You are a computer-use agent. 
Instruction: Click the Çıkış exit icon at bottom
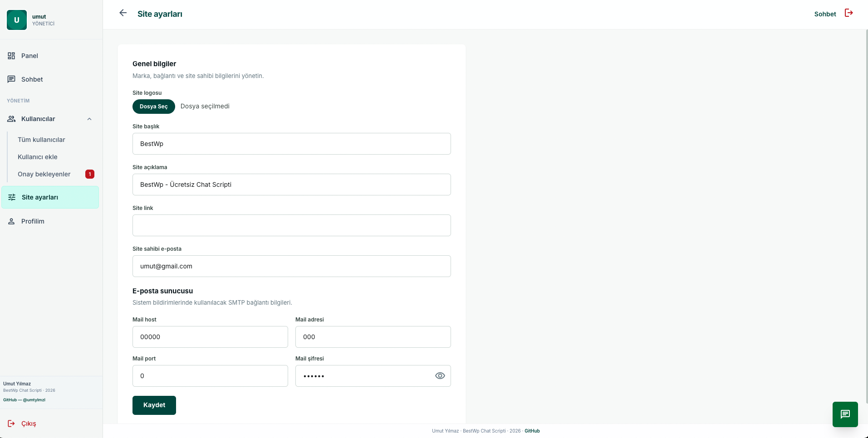coord(11,423)
